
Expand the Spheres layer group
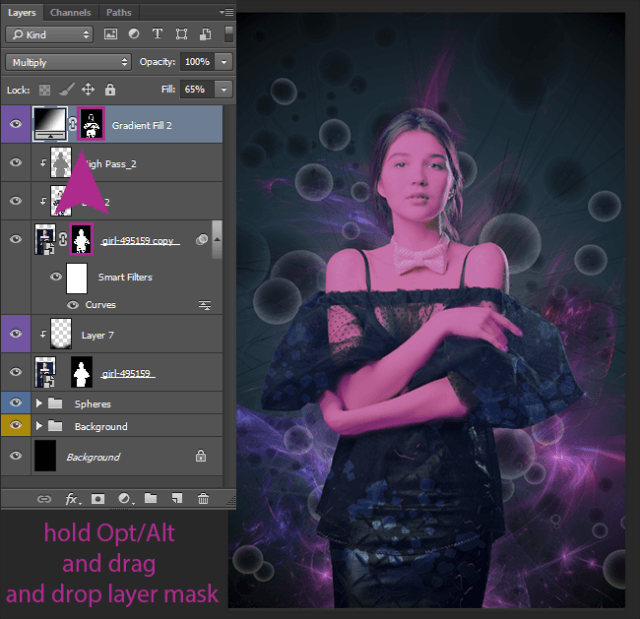click(39, 404)
